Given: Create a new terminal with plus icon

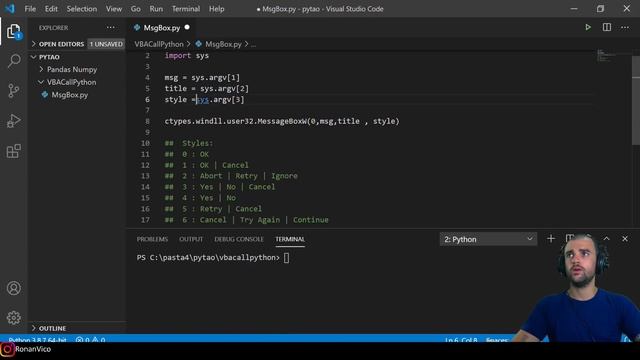Looking at the screenshot, I should 551,239.
